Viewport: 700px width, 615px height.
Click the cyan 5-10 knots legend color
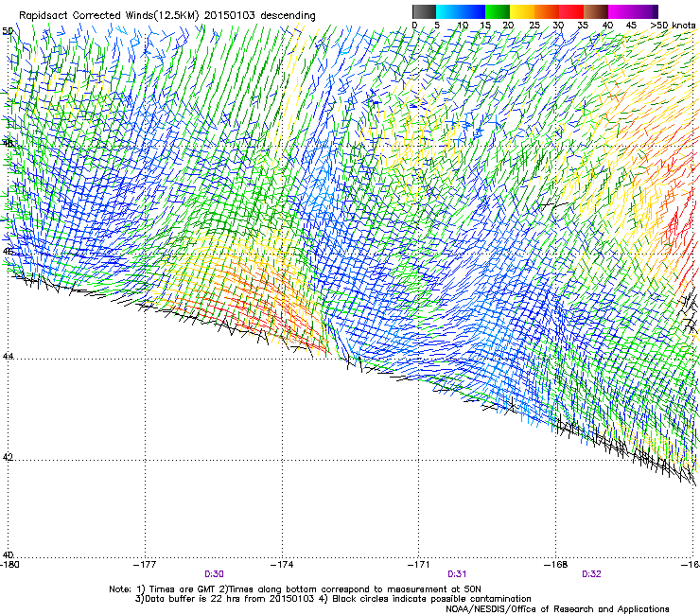[448, 11]
